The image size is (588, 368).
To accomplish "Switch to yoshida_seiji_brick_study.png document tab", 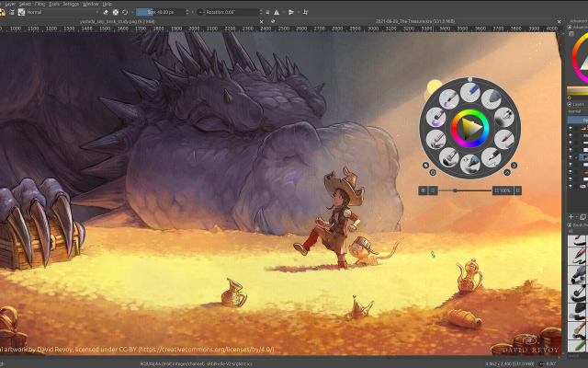I will pyautogui.click(x=117, y=21).
